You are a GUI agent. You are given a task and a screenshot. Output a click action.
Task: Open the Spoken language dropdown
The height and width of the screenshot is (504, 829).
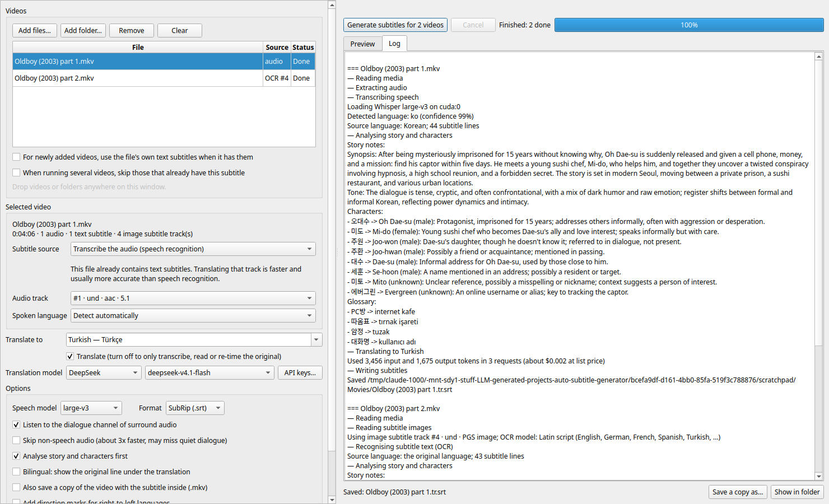pos(193,316)
